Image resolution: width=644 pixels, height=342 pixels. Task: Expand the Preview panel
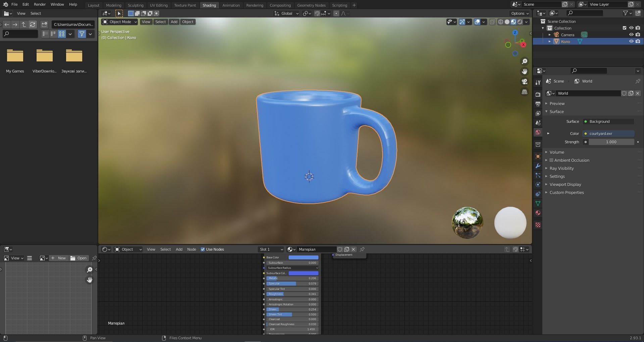pyautogui.click(x=557, y=104)
